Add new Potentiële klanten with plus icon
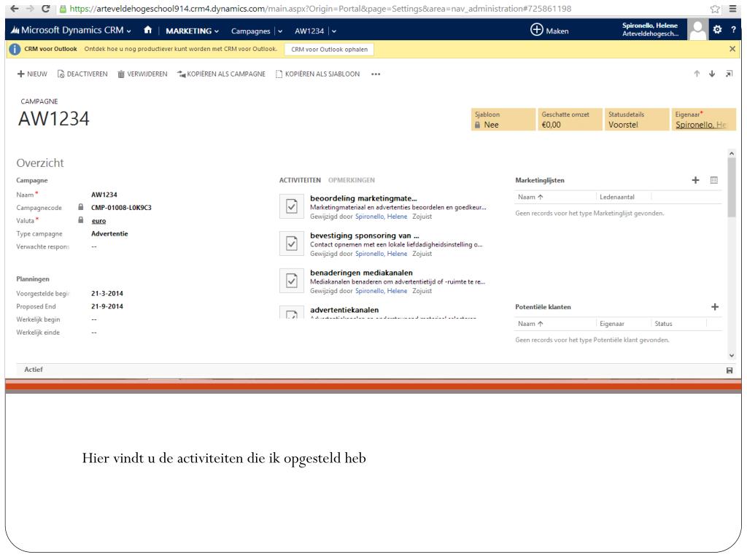This screenshot has height=560, width=747. click(x=715, y=307)
